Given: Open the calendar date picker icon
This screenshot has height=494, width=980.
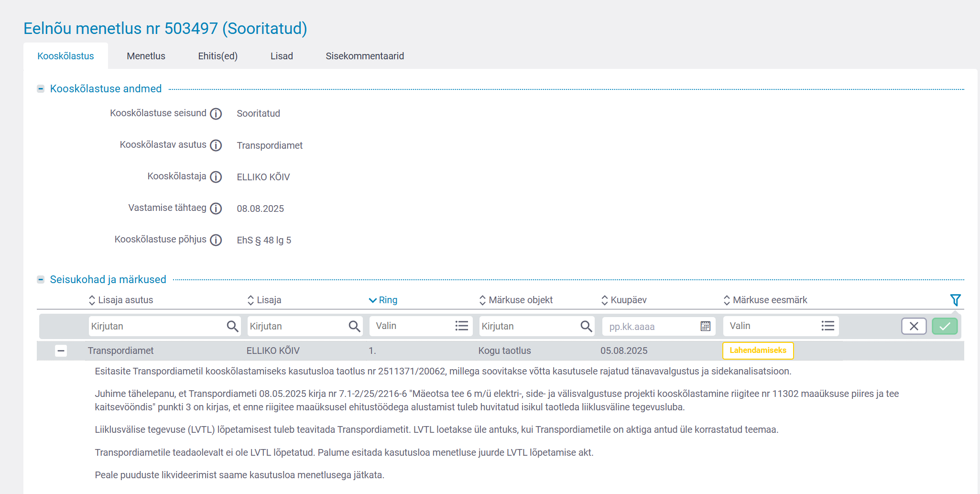Looking at the screenshot, I should pyautogui.click(x=706, y=326).
